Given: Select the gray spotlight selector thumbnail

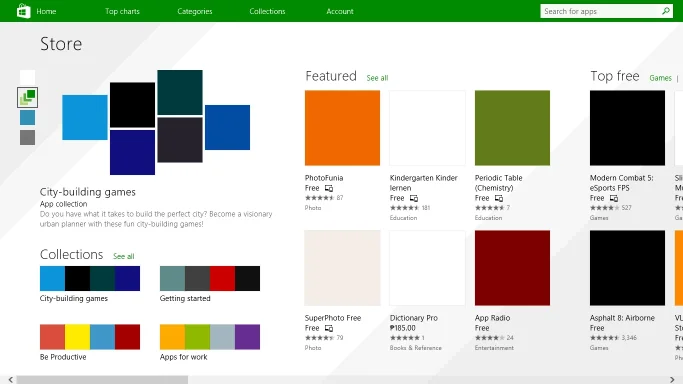Looking at the screenshot, I should click(x=27, y=138).
